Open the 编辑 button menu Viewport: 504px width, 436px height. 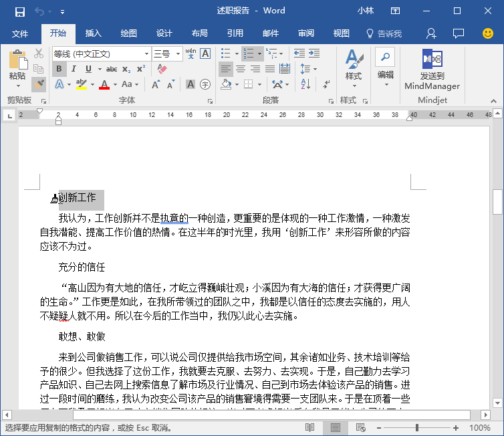[386, 68]
